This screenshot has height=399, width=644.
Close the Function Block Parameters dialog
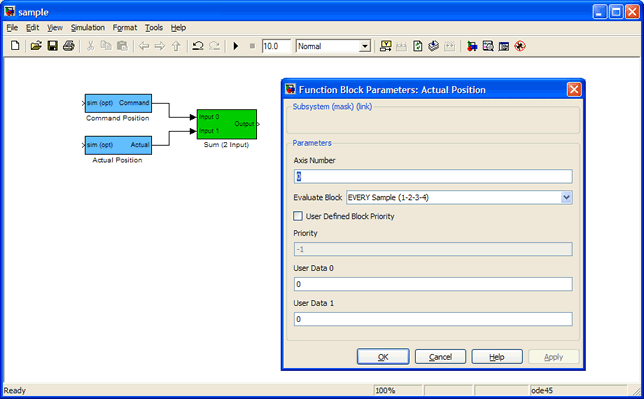(x=574, y=89)
